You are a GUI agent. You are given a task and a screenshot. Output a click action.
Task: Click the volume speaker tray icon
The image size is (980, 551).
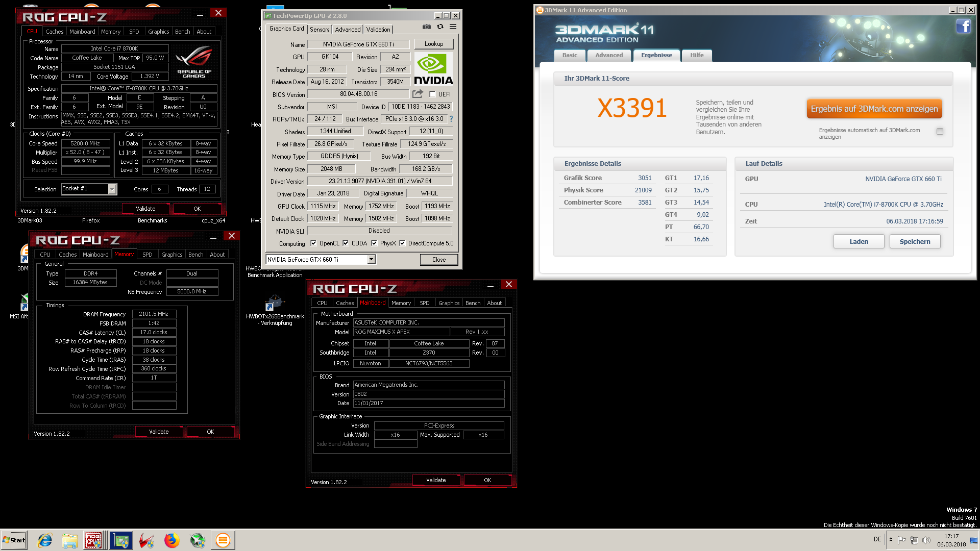(926, 540)
